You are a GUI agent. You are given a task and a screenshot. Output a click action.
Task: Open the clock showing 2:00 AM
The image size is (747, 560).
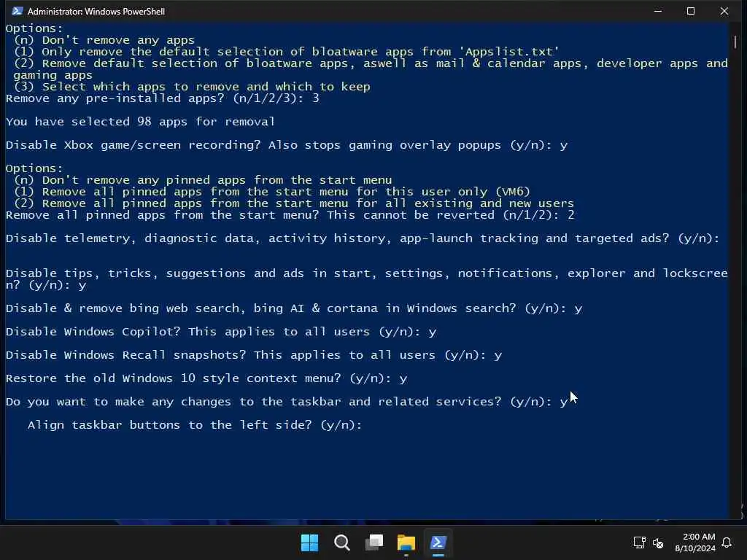[x=699, y=537]
